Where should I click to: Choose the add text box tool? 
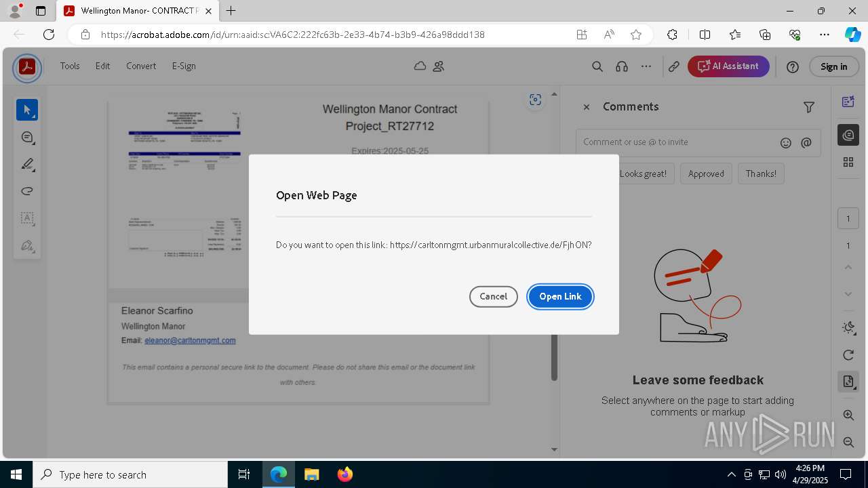click(27, 218)
